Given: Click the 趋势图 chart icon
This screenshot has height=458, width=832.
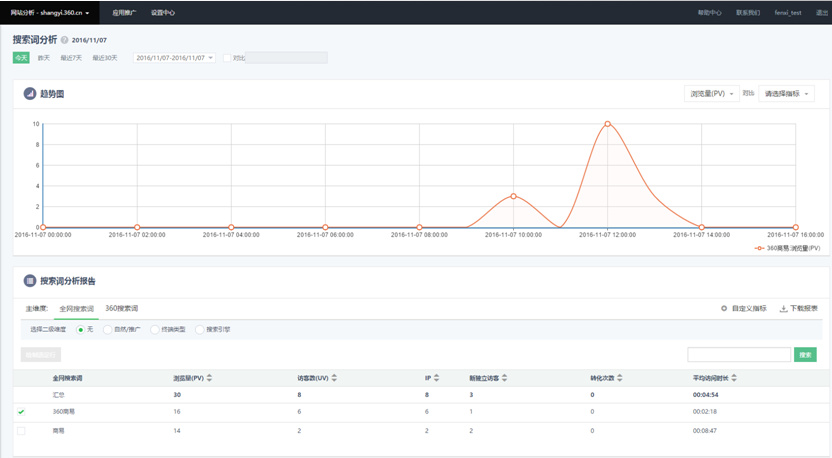Looking at the screenshot, I should (x=29, y=94).
